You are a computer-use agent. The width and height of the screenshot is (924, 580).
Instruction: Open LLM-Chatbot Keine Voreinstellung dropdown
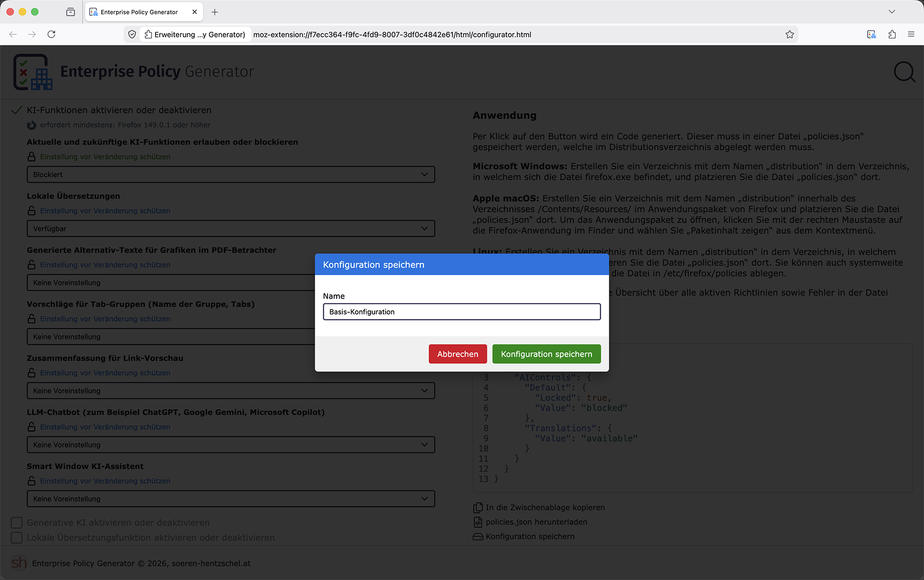[x=230, y=445]
